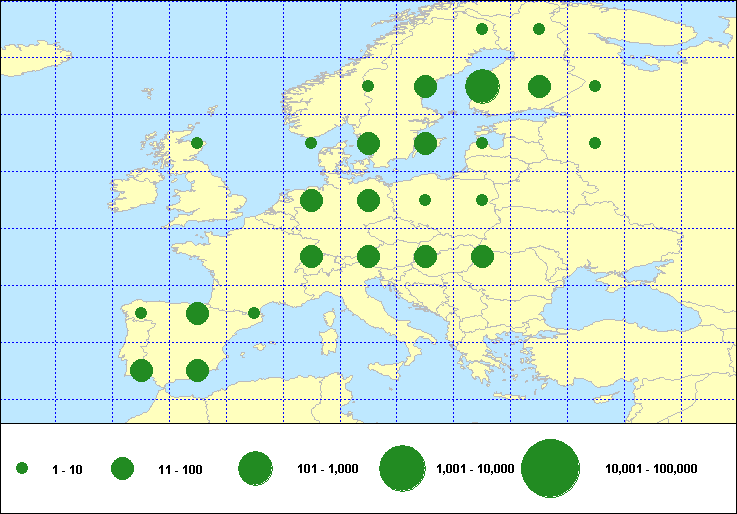
Task: Select the legend circle for 10,001 - 100,000
Action: point(551,468)
